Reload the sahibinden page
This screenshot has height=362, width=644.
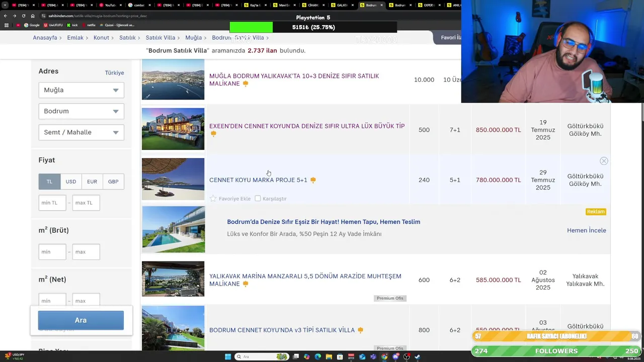(24, 16)
